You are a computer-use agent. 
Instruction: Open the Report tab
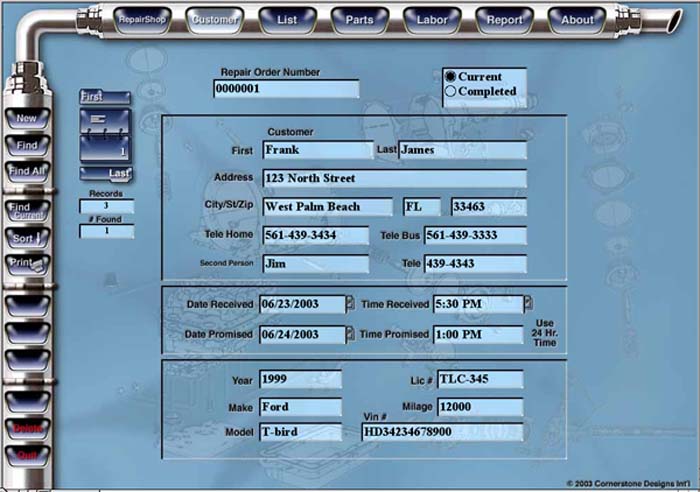(505, 19)
